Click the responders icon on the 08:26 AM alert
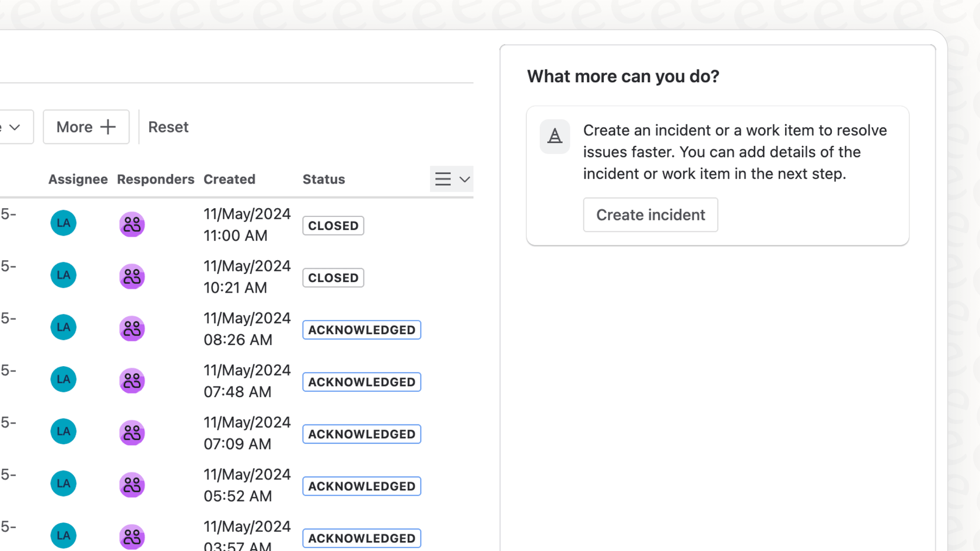The height and width of the screenshot is (551, 980). [131, 328]
